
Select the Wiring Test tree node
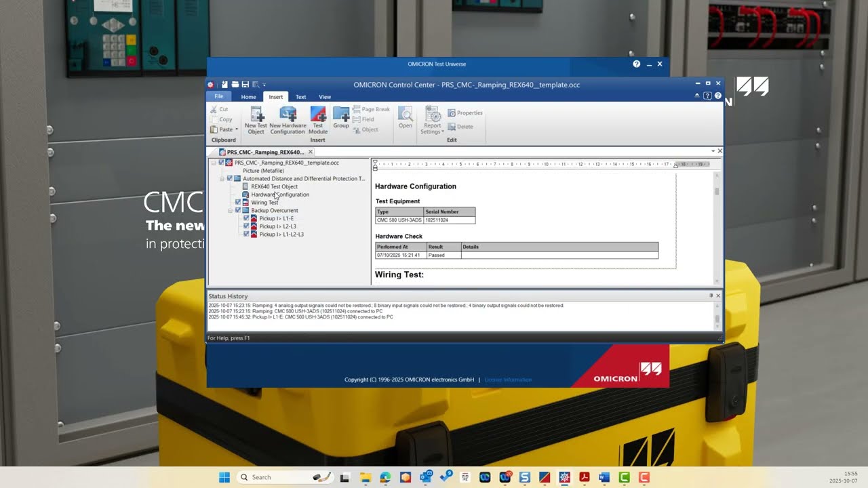coord(264,203)
